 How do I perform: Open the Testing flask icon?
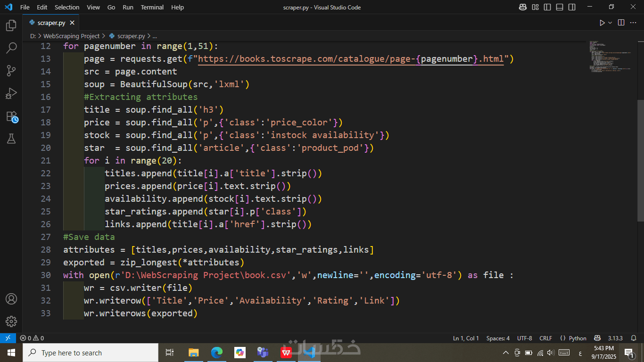(x=11, y=139)
